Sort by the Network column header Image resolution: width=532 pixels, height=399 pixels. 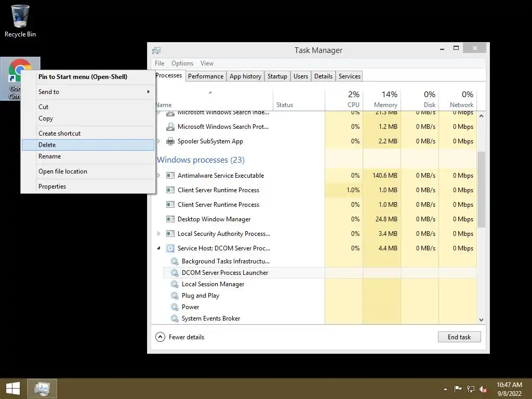tap(458, 99)
